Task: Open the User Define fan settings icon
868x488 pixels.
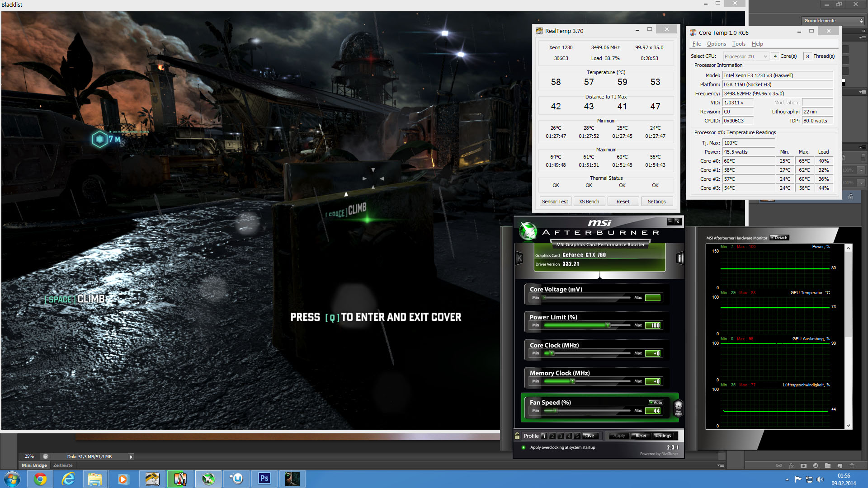Action: point(678,408)
